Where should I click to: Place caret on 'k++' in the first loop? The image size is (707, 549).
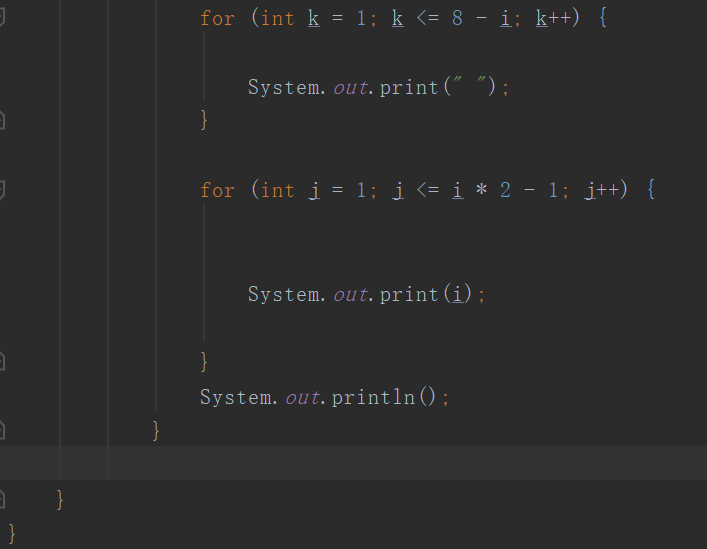pyautogui.click(x=553, y=18)
